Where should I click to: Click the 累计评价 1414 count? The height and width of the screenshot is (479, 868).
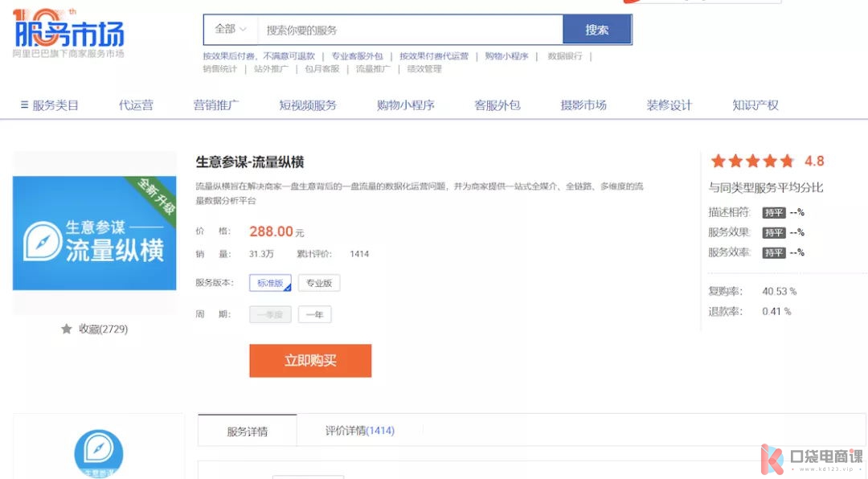point(359,254)
